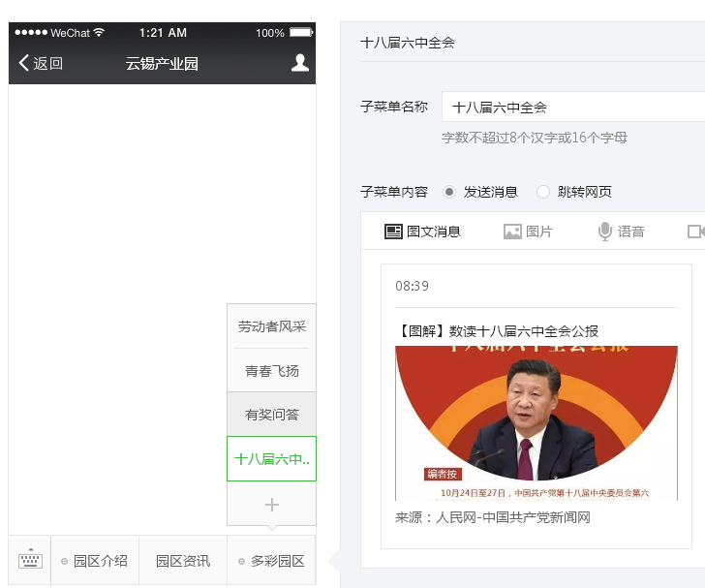Click the 08:39 timestamp
705x588 pixels.
click(412, 286)
